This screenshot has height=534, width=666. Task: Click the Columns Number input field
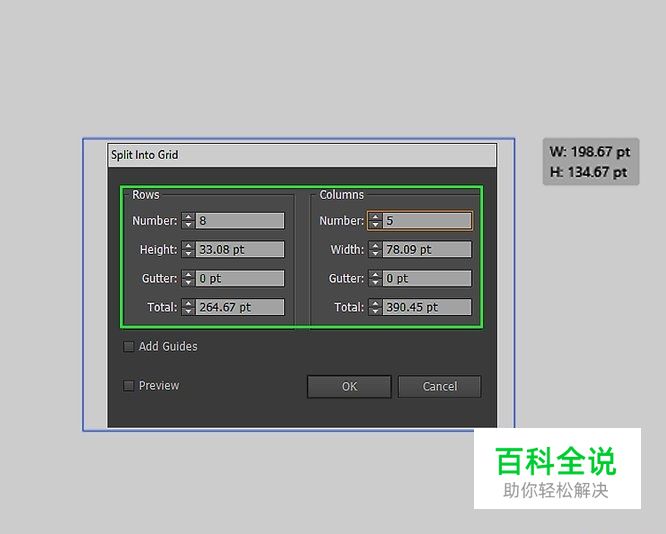click(427, 221)
